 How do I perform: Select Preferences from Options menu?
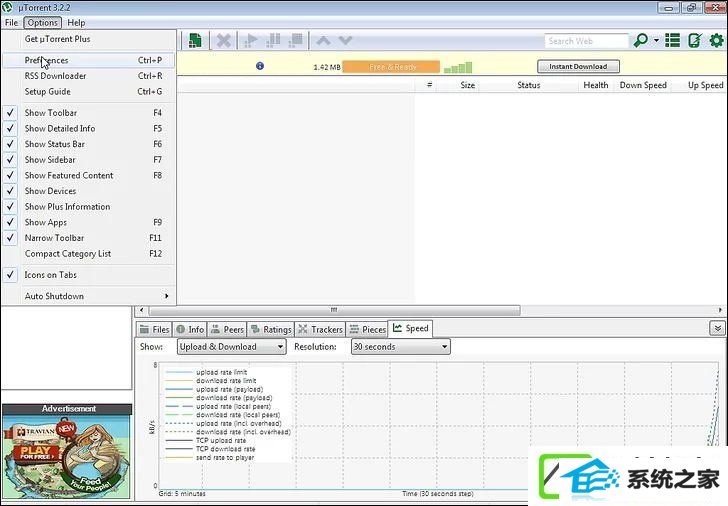tap(88, 60)
